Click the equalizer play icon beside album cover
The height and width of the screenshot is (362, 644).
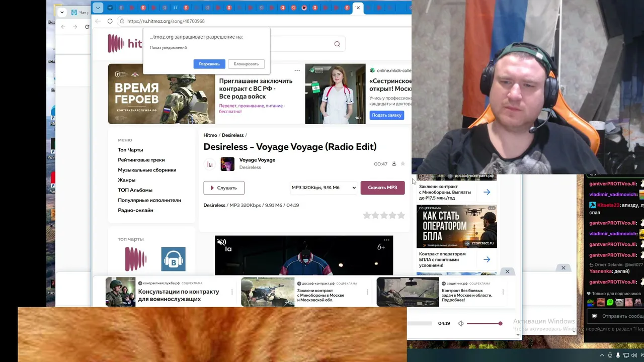click(210, 164)
